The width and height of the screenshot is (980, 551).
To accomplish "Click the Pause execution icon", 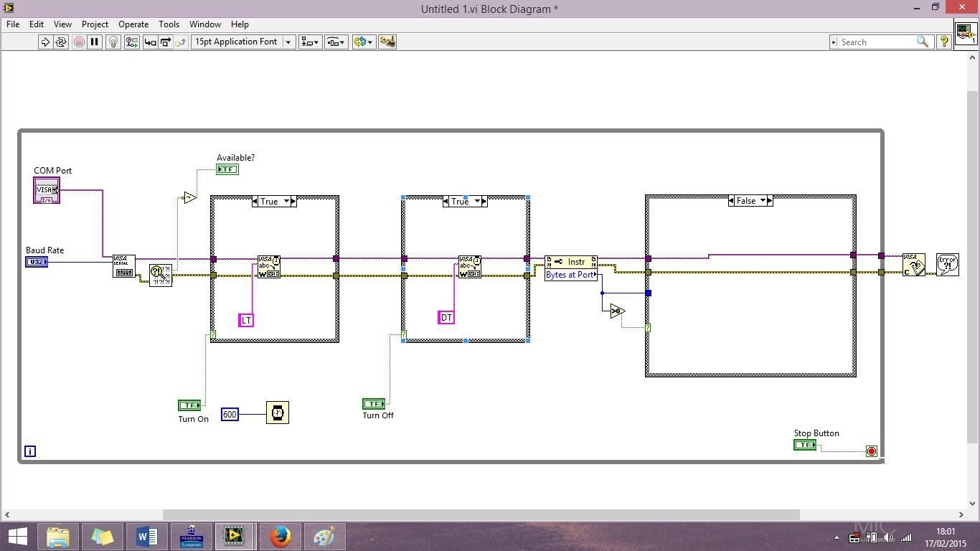I will pos(95,42).
